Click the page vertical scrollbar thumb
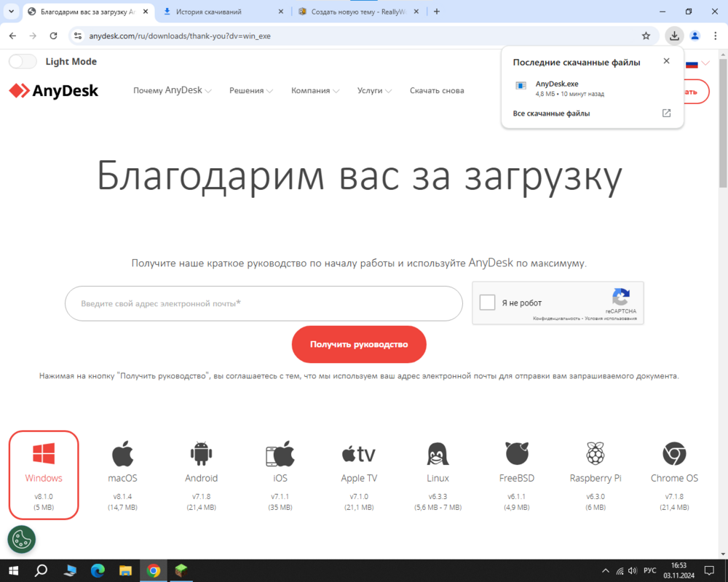 click(723, 123)
